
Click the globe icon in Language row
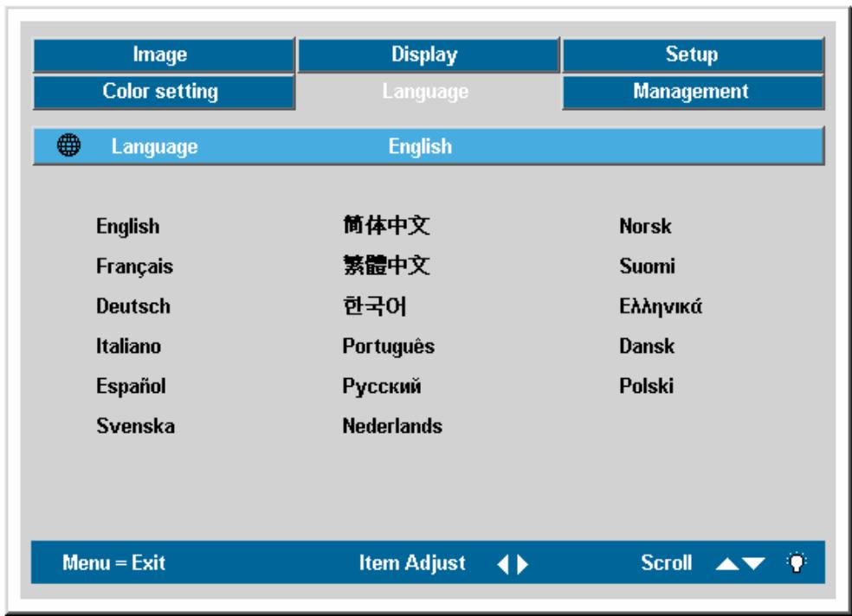click(69, 145)
